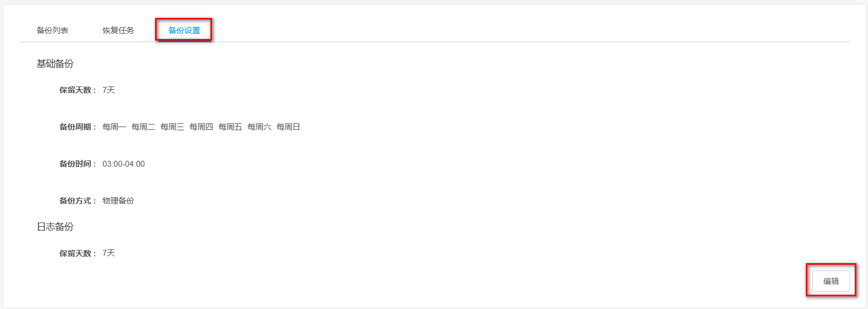Click the 03:00-04:00 backup time value
The height and width of the screenshot is (309, 868).
click(123, 164)
